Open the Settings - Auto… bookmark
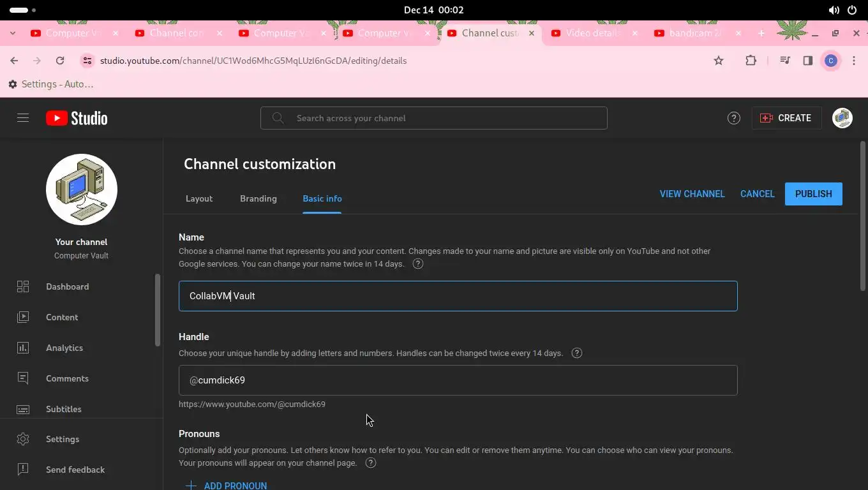 51,84
